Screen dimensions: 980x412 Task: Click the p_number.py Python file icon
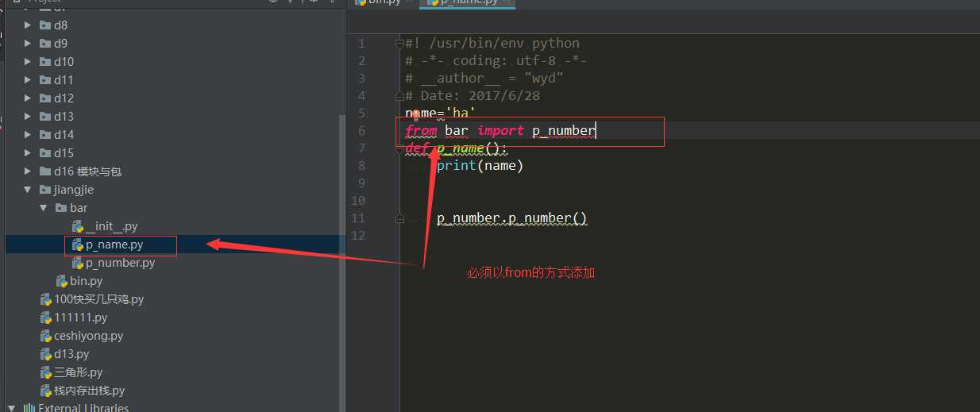click(x=78, y=263)
